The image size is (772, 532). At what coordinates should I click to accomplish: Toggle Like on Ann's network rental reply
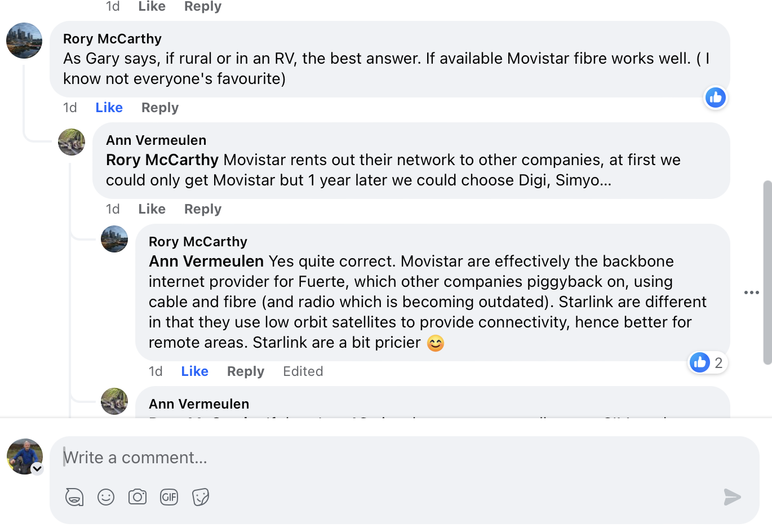(152, 209)
